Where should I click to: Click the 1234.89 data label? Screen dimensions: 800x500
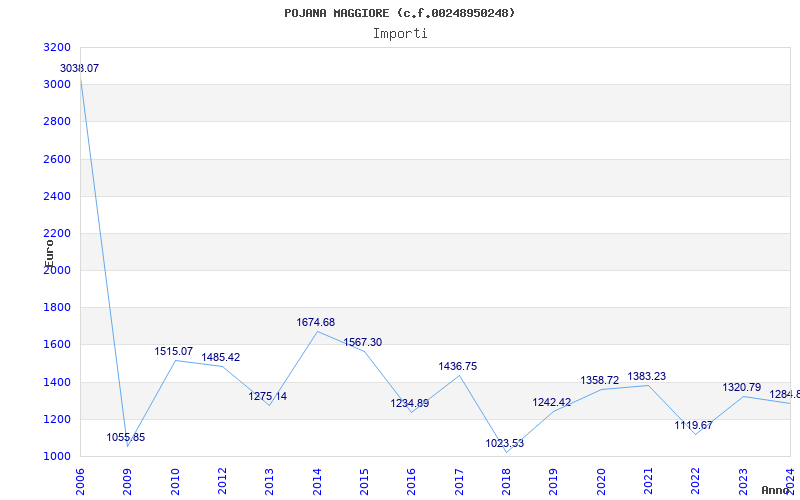410,403
